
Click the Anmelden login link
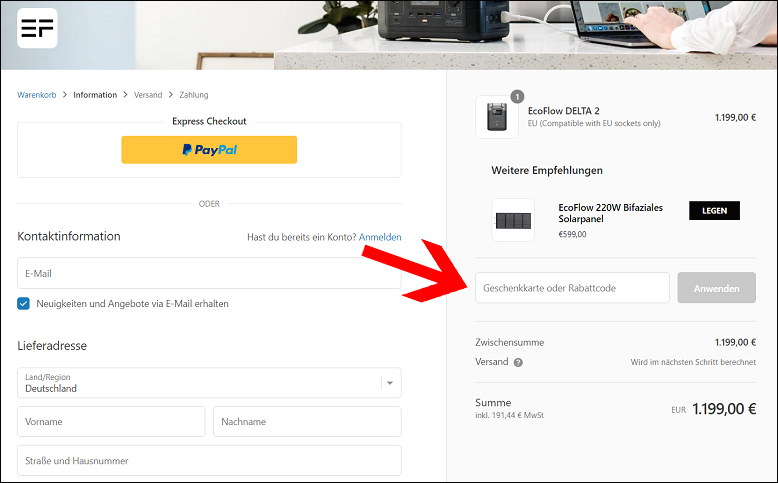[380, 237]
